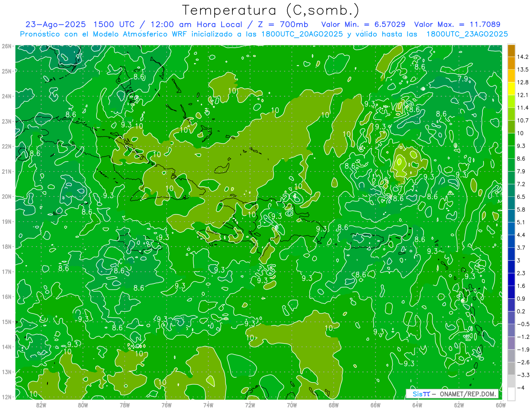Click the 10.7 colorbar legend value

pyautogui.click(x=523, y=121)
